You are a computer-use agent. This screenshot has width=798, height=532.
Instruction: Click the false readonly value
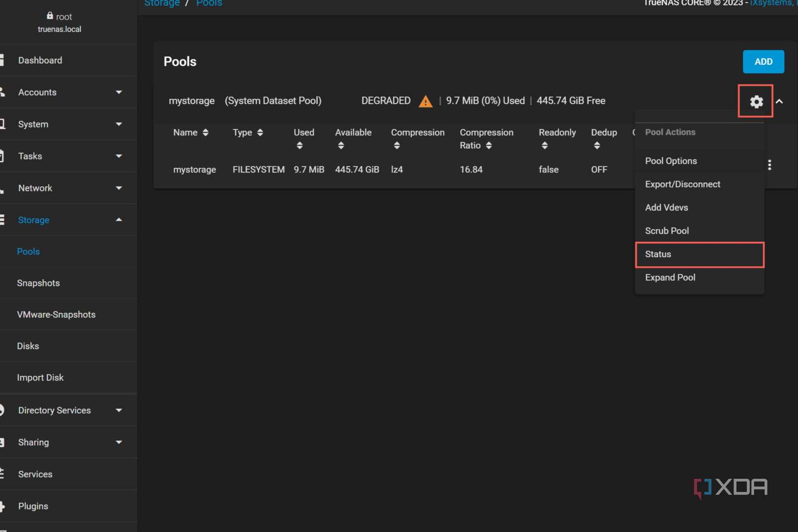[x=548, y=170]
